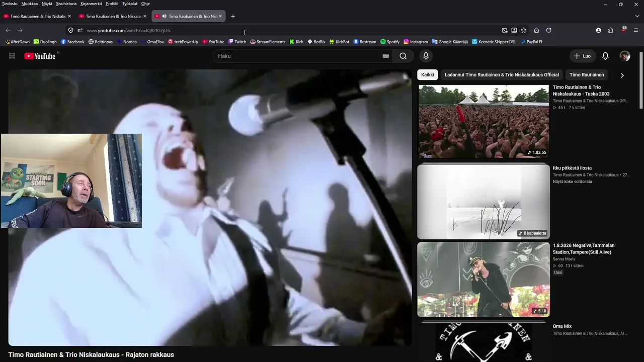Open site permissions icon in address bar
Screen dimensions: 644x362
coord(80,30)
